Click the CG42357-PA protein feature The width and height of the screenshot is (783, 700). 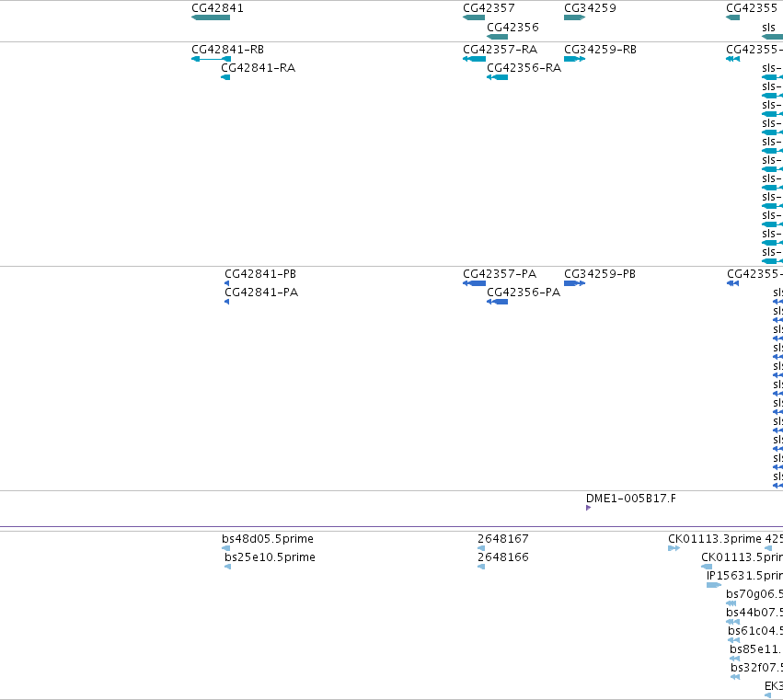[475, 283]
